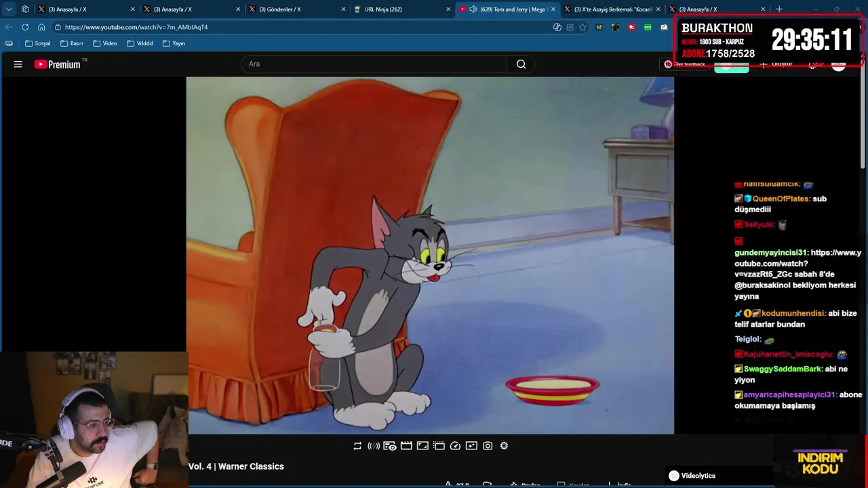Toggle the loop video icon under the player

(357, 446)
